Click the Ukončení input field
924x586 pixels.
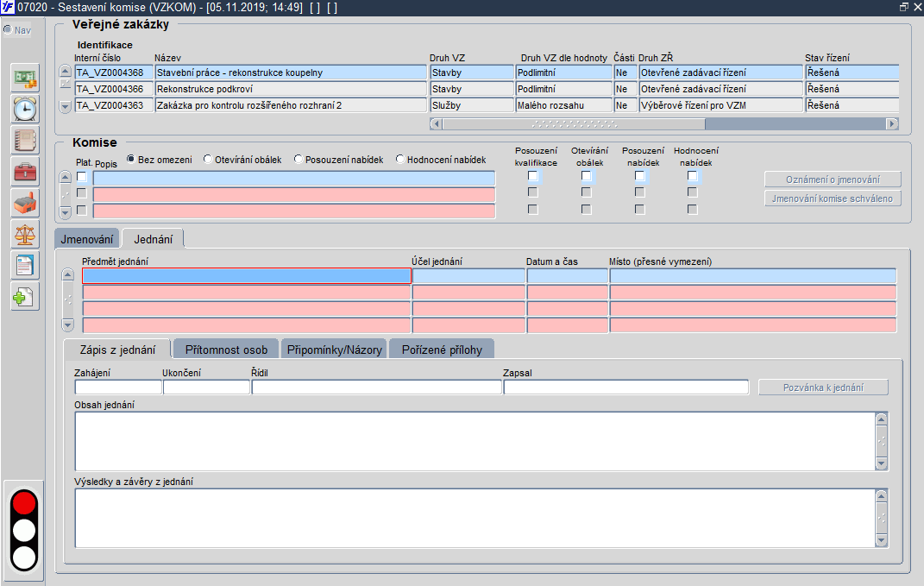(206, 388)
